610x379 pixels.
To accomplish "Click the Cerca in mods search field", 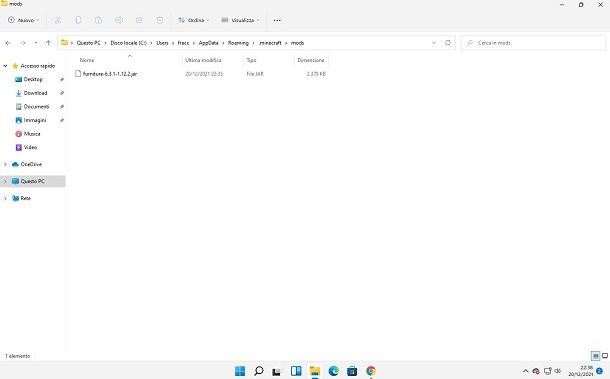I will (x=533, y=43).
